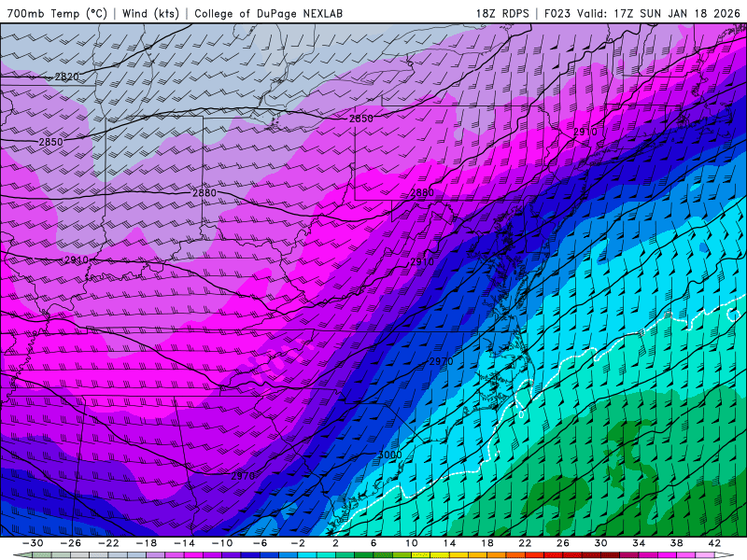Click the -2 legend value
This screenshot has height=560, width=747.
coord(297,543)
